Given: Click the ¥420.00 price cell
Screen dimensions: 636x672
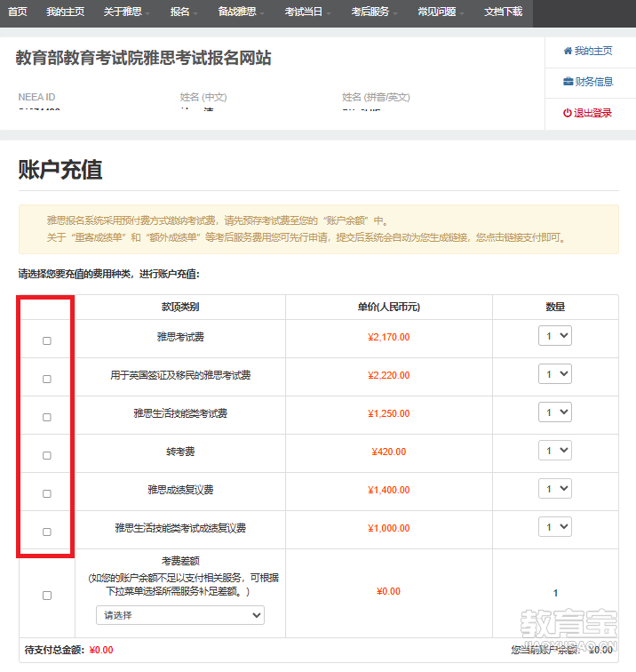Looking at the screenshot, I should 389,452.
